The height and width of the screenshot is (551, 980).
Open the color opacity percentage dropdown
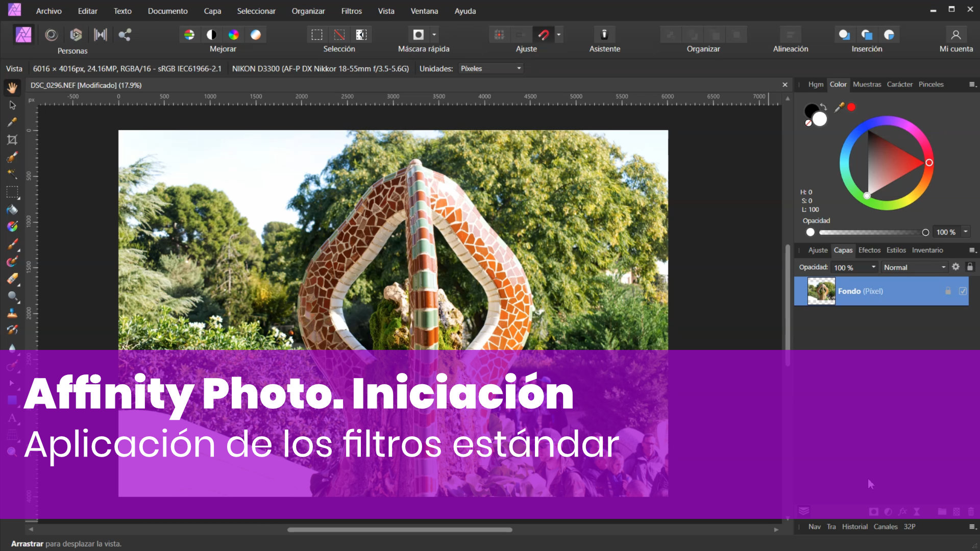point(965,232)
